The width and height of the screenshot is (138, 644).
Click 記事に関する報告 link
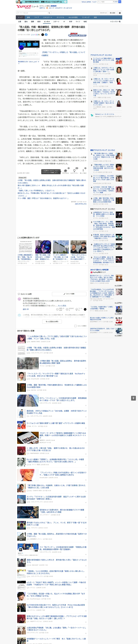point(24,173)
